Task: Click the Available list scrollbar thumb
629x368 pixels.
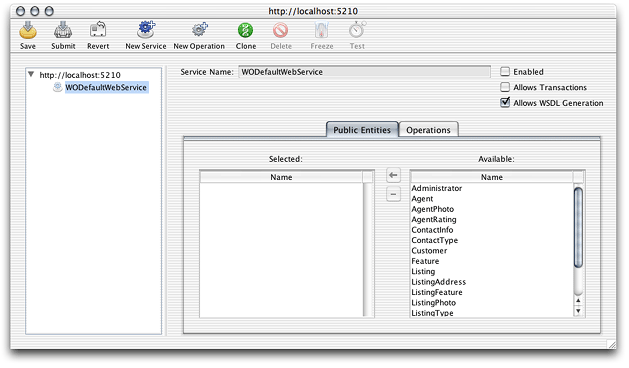Action: coord(578,228)
